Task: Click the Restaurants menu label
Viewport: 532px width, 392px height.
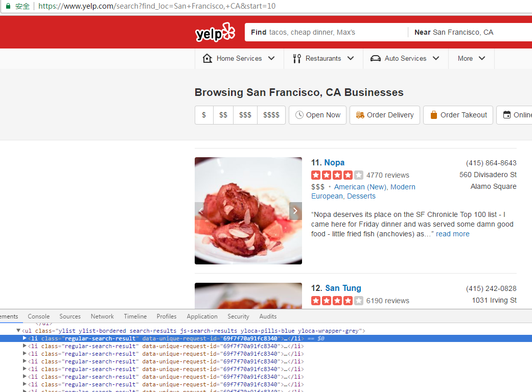Action: 323,58
